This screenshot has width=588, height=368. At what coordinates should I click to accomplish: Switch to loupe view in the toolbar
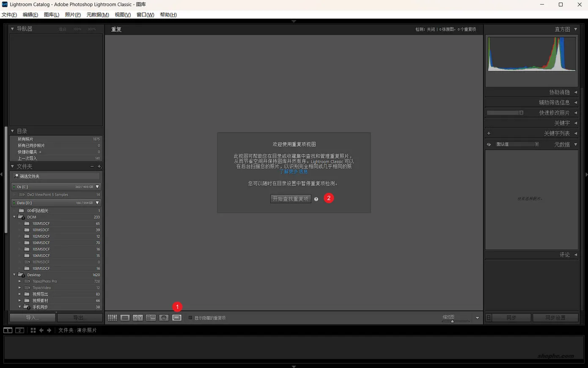(125, 318)
